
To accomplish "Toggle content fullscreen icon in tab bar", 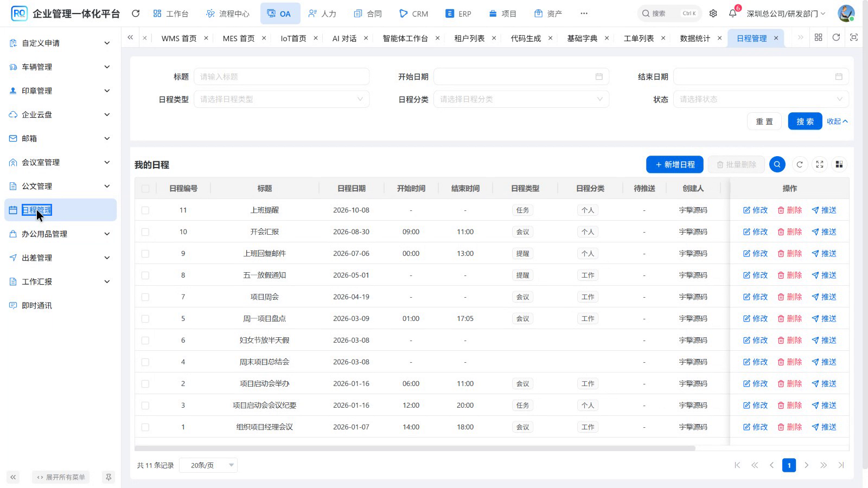I will (x=854, y=37).
